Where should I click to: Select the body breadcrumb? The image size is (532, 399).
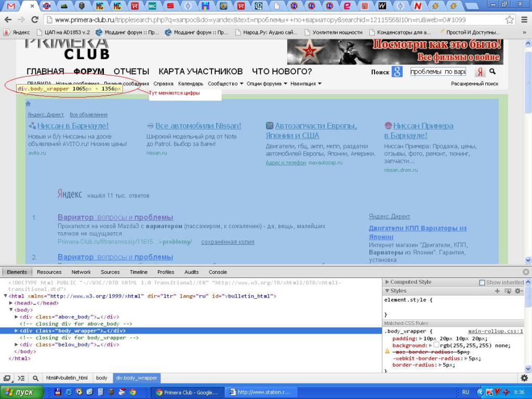click(101, 378)
